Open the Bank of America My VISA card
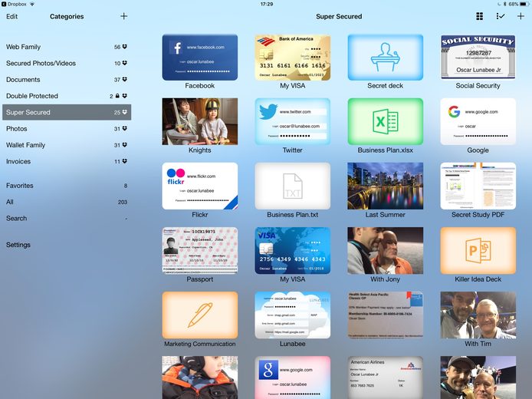 (x=293, y=58)
